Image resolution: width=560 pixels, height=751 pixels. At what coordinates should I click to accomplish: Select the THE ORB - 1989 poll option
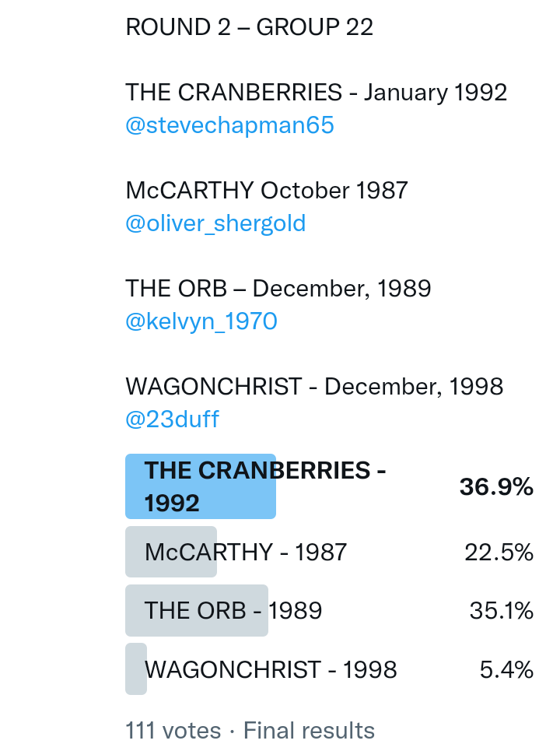(x=233, y=611)
